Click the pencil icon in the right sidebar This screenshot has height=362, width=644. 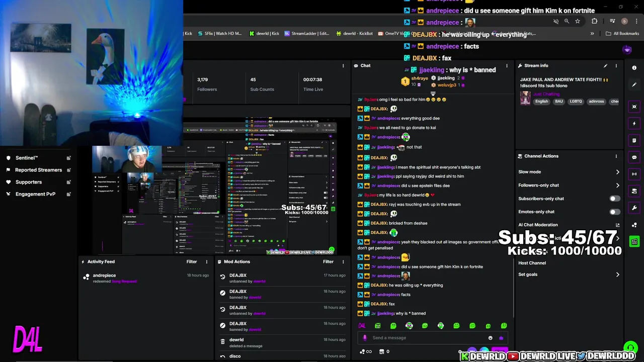pos(634,84)
